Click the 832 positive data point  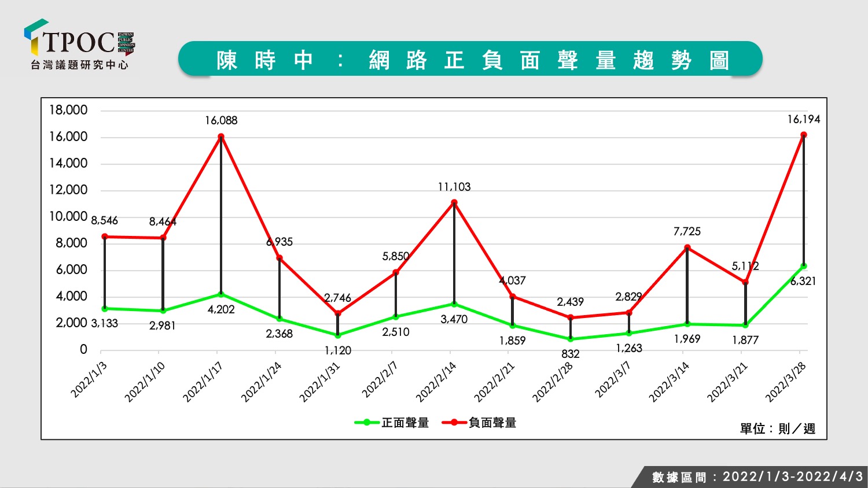tap(571, 339)
